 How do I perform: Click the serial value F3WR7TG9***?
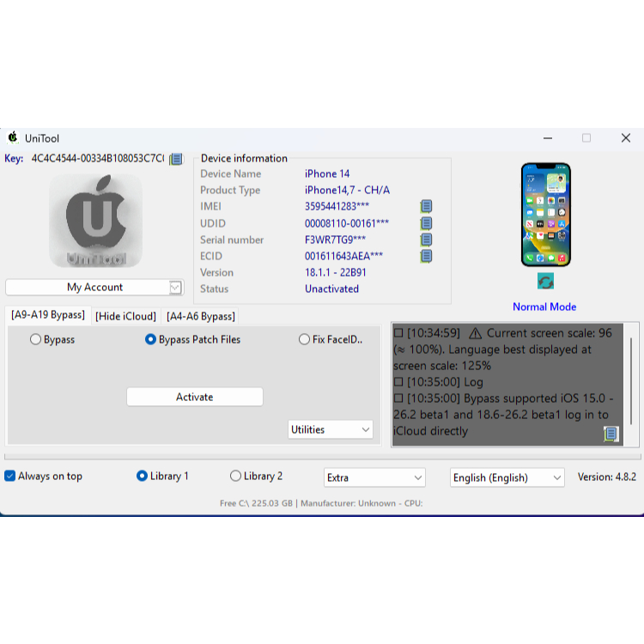[x=335, y=240]
